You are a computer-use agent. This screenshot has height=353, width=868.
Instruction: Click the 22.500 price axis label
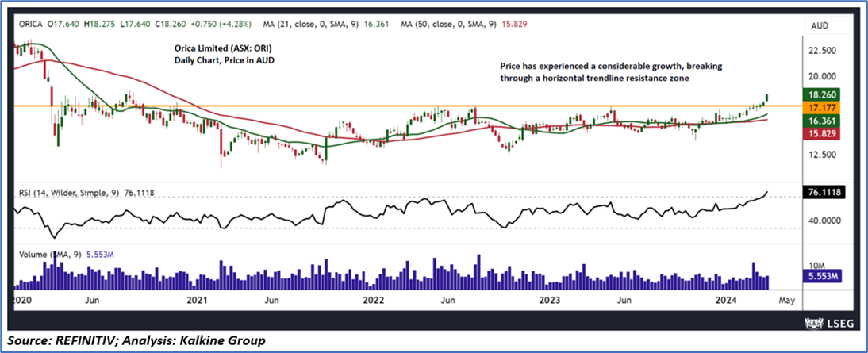pos(824,50)
